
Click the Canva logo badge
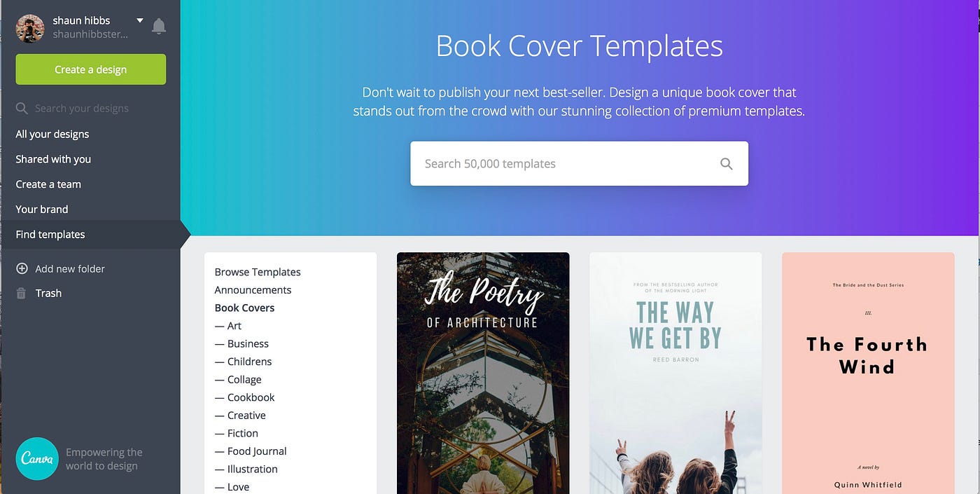click(x=37, y=459)
